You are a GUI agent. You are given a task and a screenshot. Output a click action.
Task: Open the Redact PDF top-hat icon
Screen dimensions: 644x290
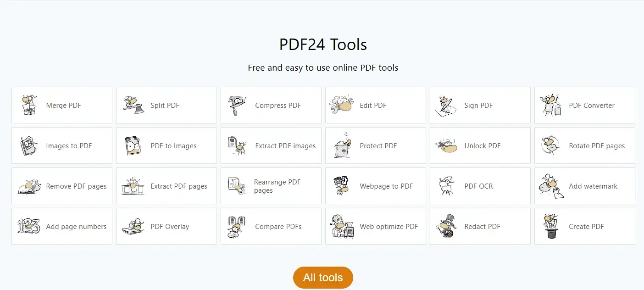(x=446, y=226)
